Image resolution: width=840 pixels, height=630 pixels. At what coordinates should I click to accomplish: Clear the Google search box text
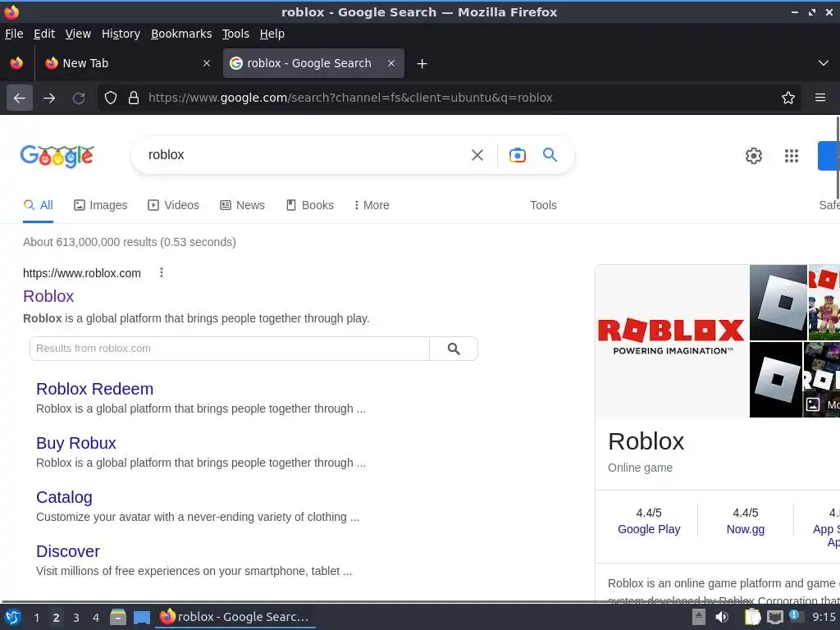pyautogui.click(x=477, y=155)
